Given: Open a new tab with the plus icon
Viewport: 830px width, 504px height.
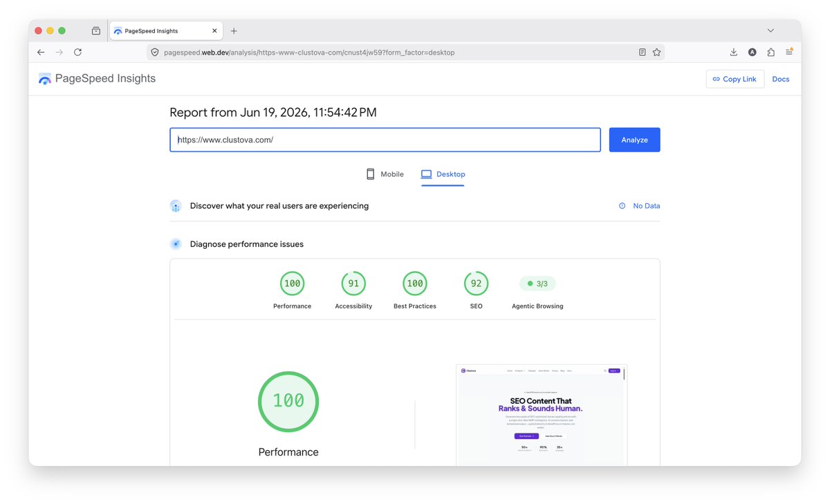Looking at the screenshot, I should click(x=234, y=31).
